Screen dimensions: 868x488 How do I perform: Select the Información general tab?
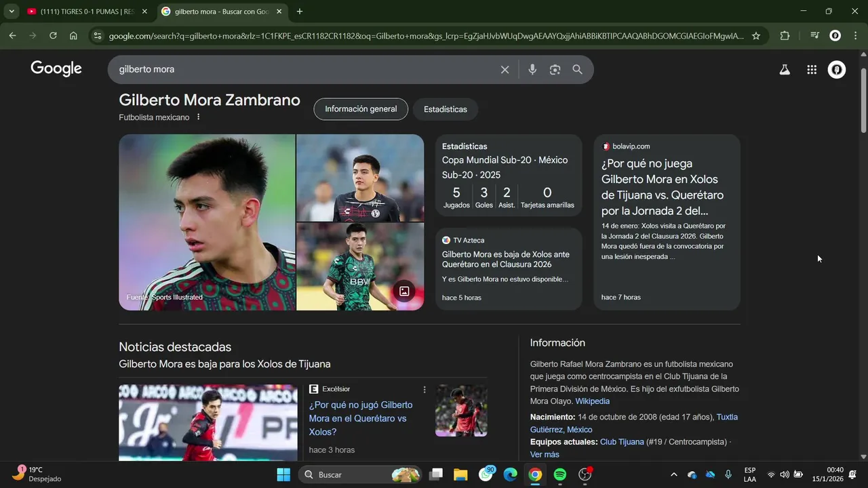coord(361,109)
